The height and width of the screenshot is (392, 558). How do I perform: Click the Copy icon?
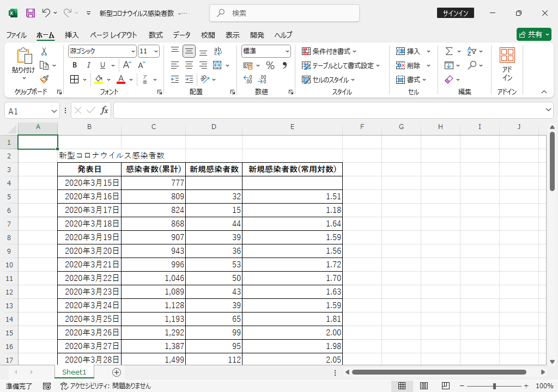44,65
